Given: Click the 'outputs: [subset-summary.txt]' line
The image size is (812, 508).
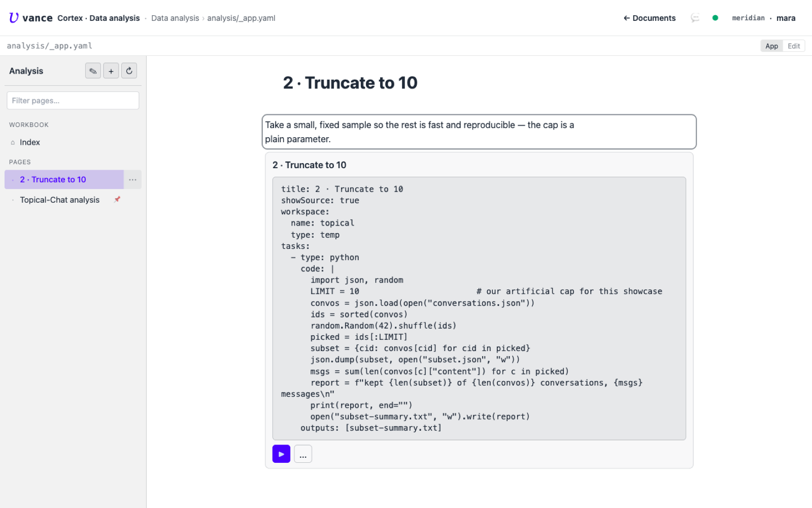Looking at the screenshot, I should click(x=371, y=428).
